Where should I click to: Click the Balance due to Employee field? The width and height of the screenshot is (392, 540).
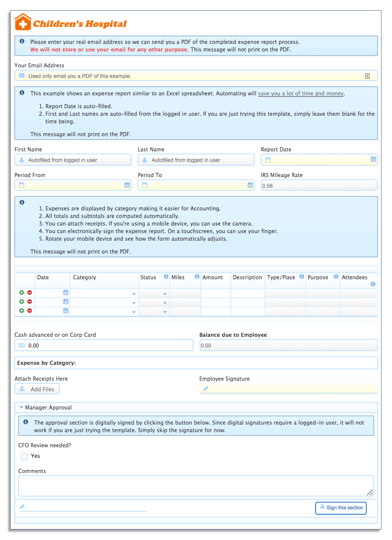tap(288, 345)
